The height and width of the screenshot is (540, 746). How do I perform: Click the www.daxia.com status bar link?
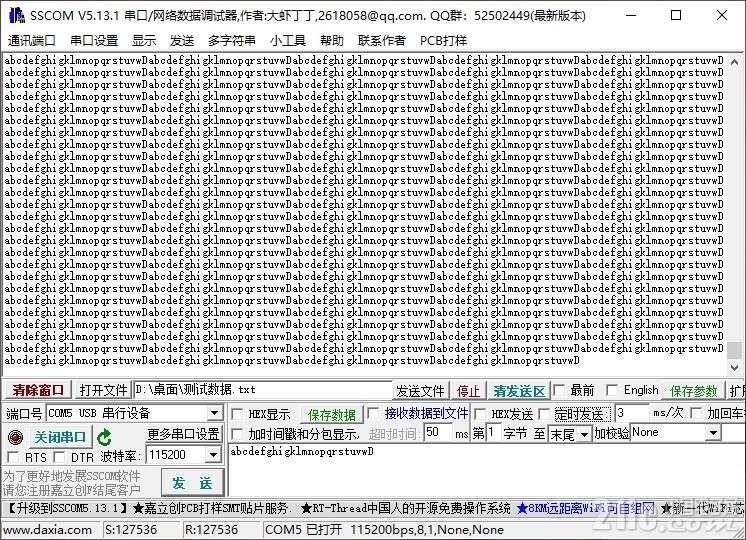click(x=48, y=530)
